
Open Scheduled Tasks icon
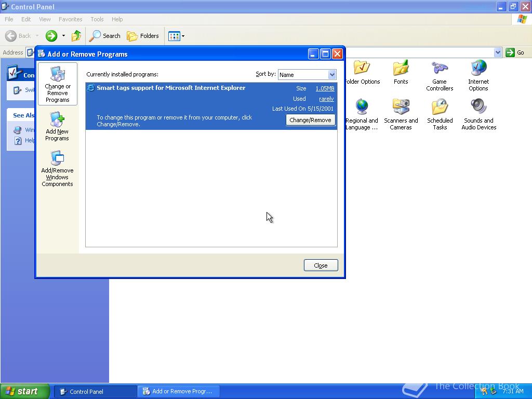click(x=440, y=115)
